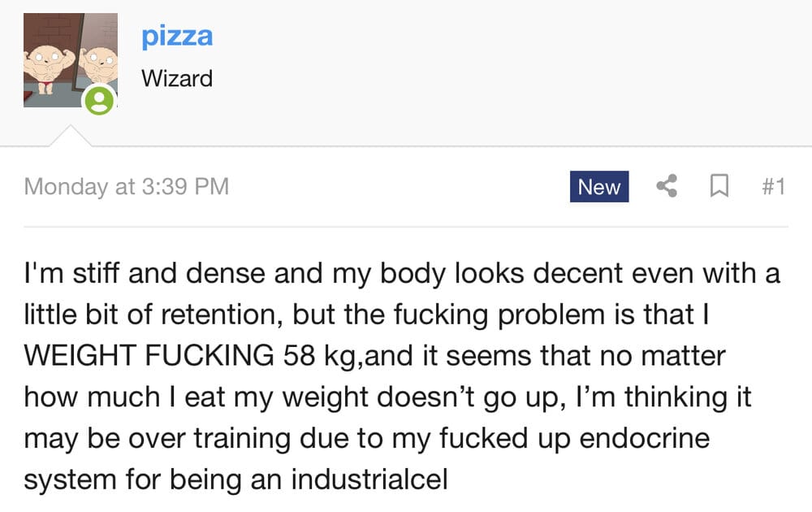The width and height of the screenshot is (812, 512).
Task: Click the 58 kg text in post
Action: (x=319, y=356)
